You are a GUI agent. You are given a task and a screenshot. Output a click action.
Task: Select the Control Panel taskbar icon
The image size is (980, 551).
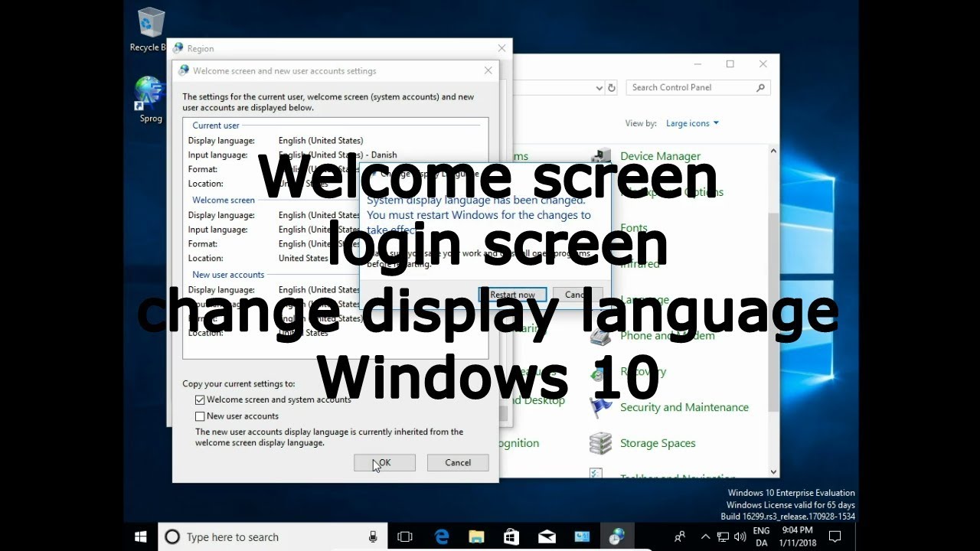tap(617, 537)
